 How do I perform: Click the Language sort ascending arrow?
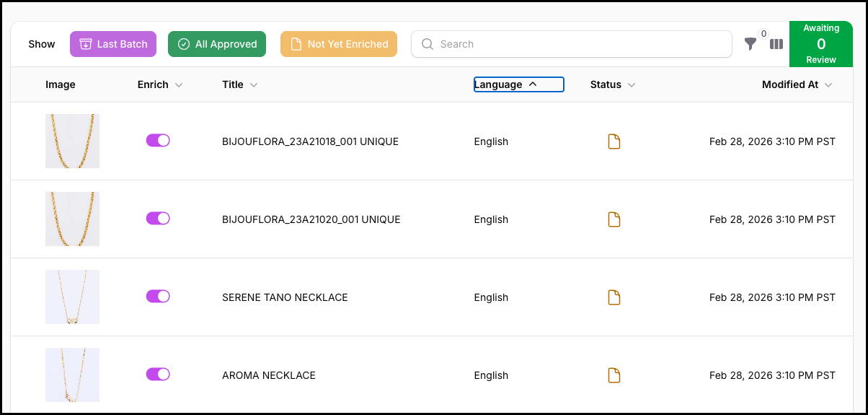click(x=533, y=84)
